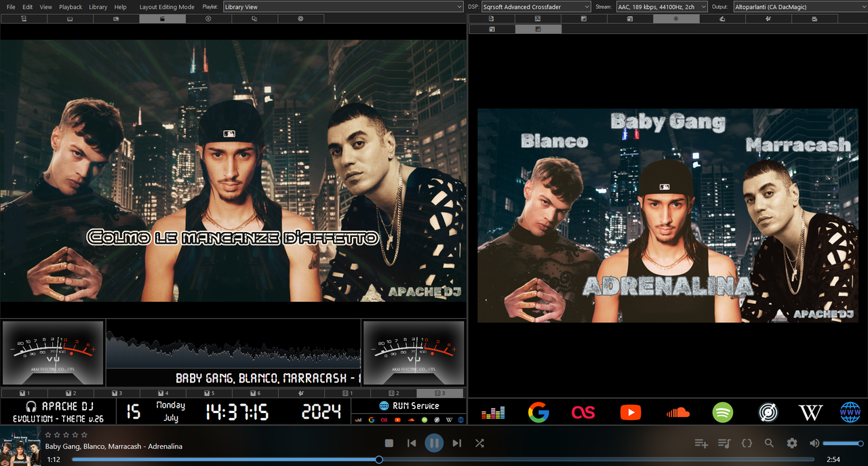
Task: Rate the track five stars
Action: click(x=84, y=435)
